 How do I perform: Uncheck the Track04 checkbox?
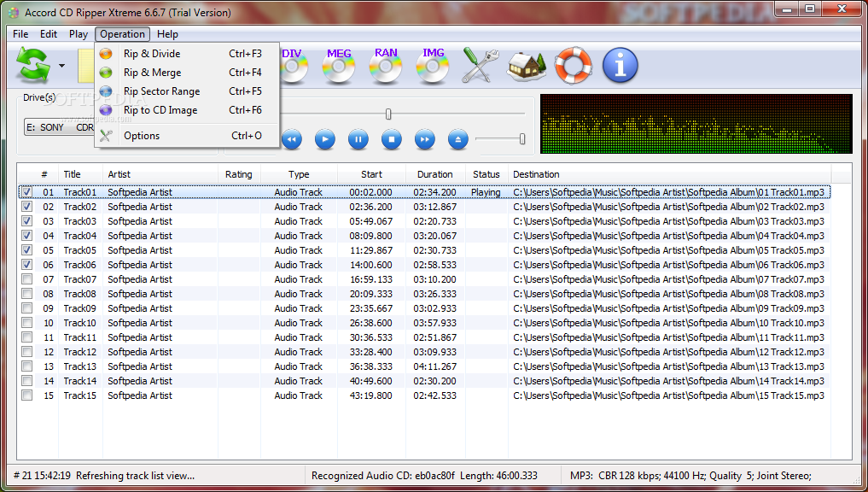[26, 236]
